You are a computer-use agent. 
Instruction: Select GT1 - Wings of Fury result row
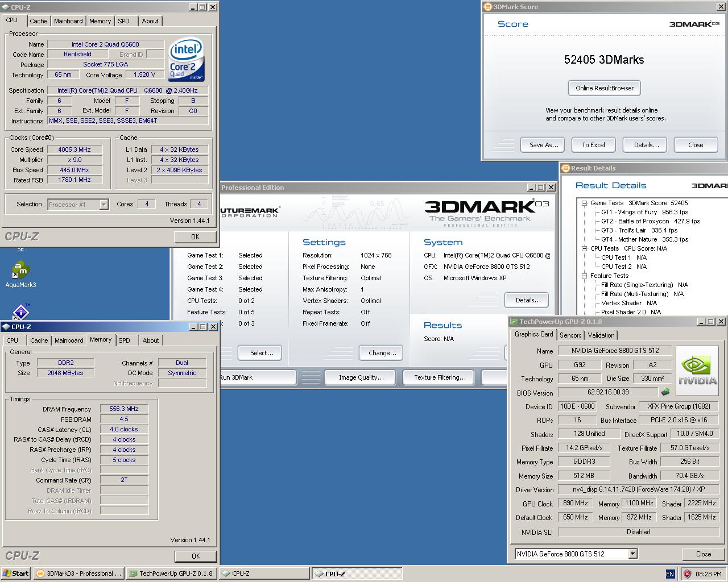pyautogui.click(x=644, y=212)
